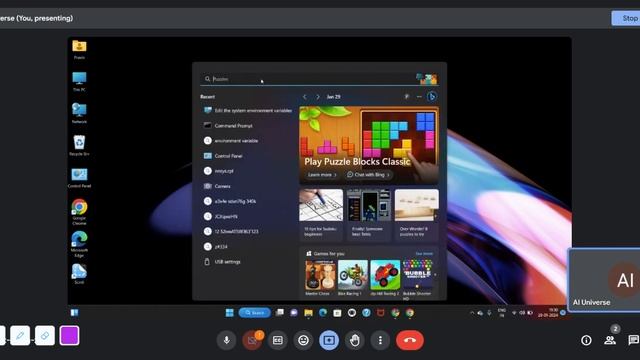This screenshot has height=360, width=640.
Task: Click See more in Games for you
Action: (x=424, y=253)
